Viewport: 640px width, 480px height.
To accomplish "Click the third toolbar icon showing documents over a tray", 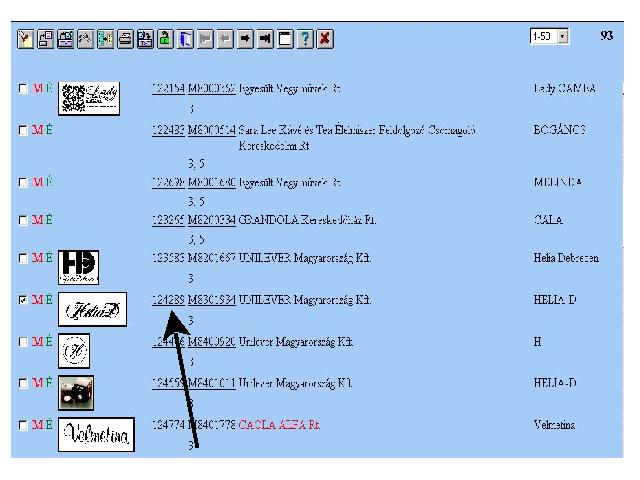I will 65,39.
